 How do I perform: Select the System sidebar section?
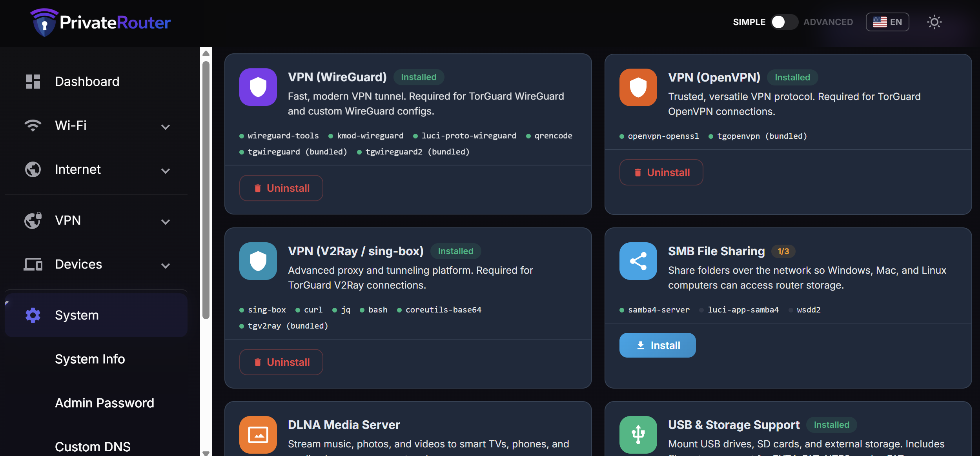point(96,315)
